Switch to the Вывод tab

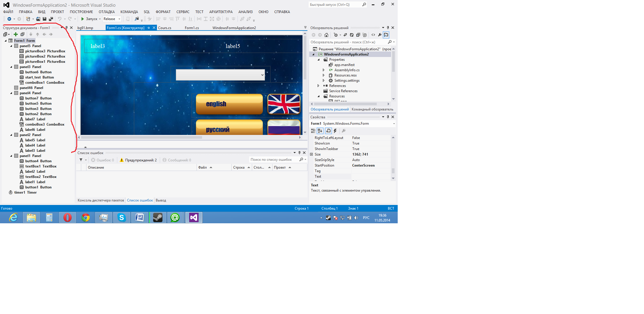coord(161,200)
